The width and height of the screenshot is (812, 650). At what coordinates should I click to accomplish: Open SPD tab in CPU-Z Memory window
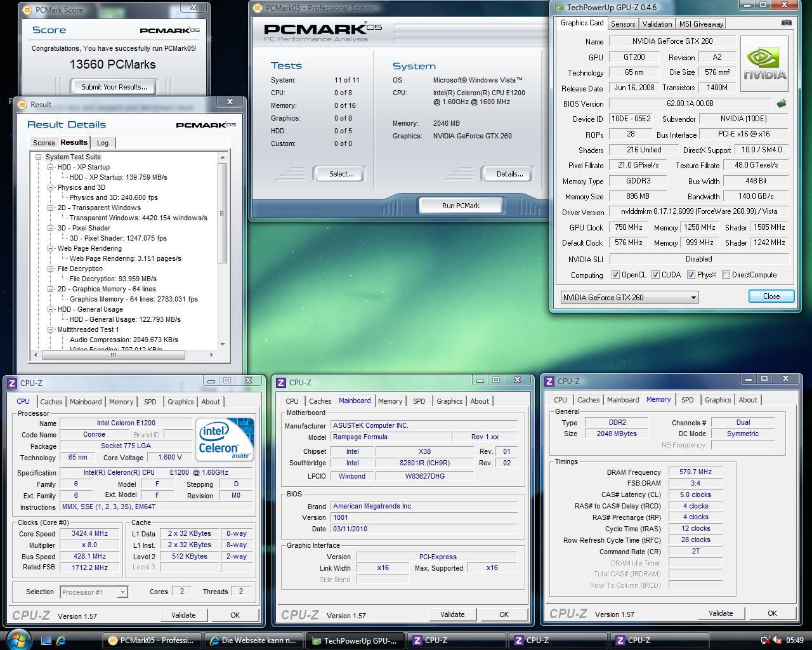click(687, 400)
